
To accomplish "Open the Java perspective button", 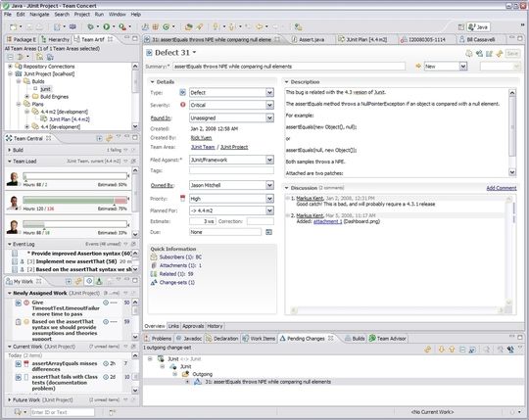I will [x=478, y=27].
